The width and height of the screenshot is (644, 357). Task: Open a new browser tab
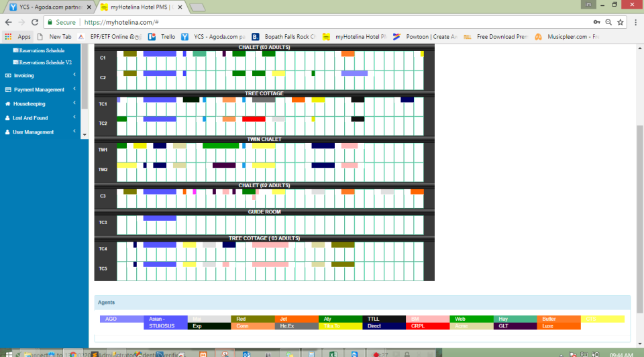point(197,7)
